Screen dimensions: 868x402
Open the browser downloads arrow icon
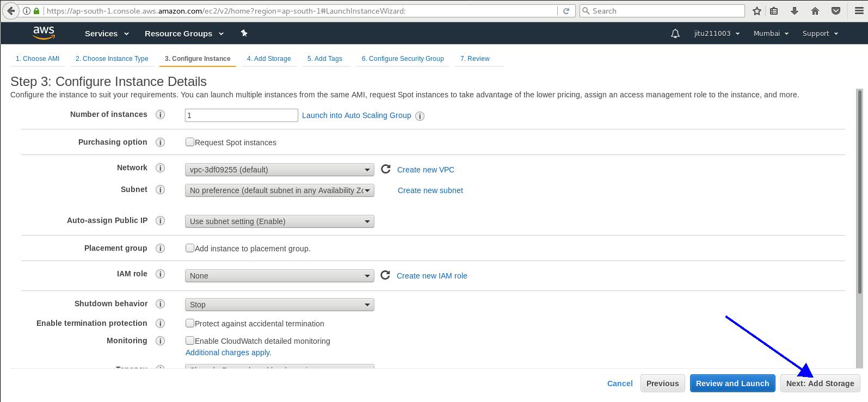tap(795, 11)
